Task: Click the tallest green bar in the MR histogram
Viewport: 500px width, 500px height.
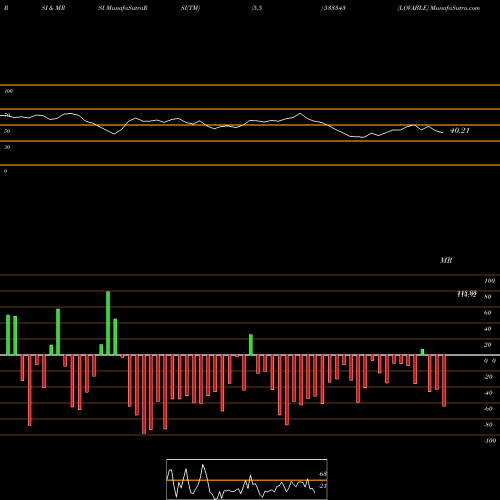Action: (x=108, y=323)
